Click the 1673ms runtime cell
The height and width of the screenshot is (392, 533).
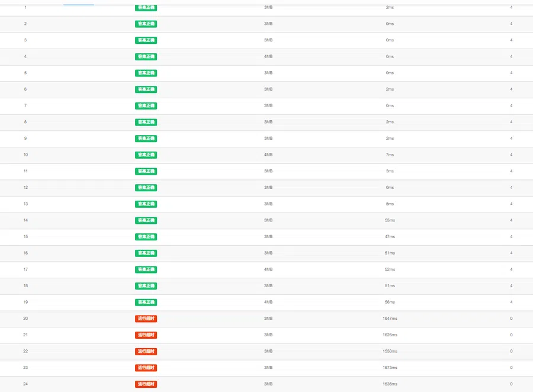[390, 368]
